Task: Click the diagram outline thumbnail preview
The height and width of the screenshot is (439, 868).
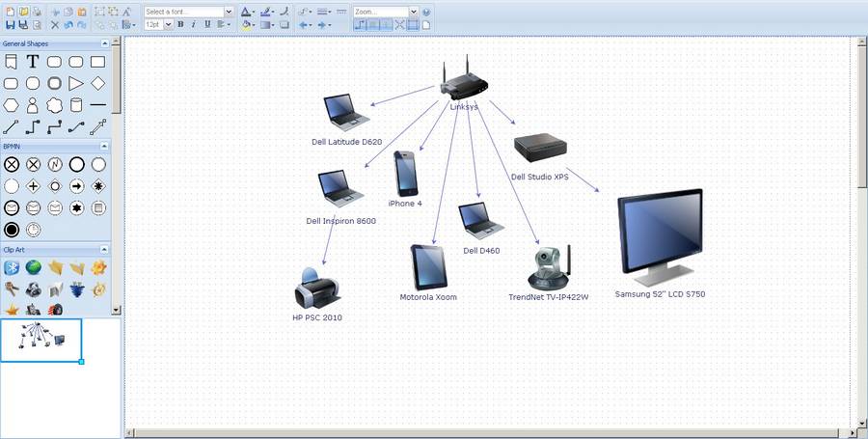Action: pyautogui.click(x=41, y=340)
